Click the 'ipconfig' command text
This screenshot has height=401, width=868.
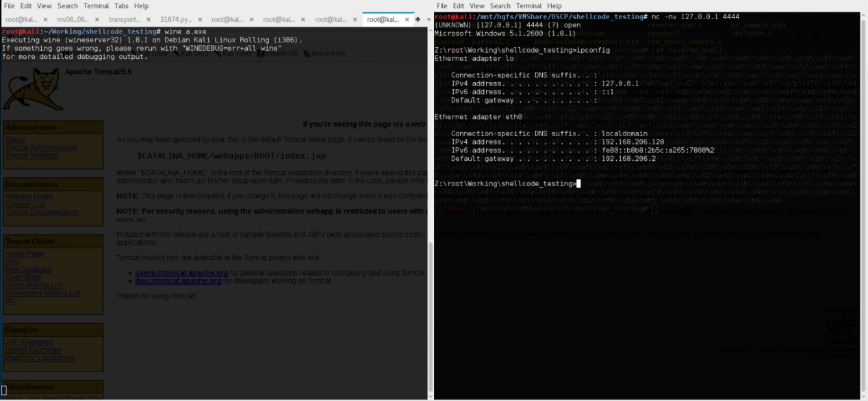tap(593, 49)
